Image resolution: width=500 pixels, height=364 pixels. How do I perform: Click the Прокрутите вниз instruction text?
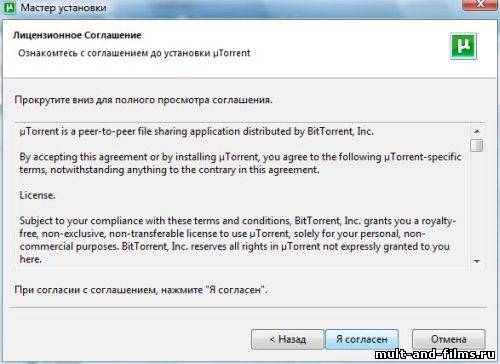click(x=143, y=100)
